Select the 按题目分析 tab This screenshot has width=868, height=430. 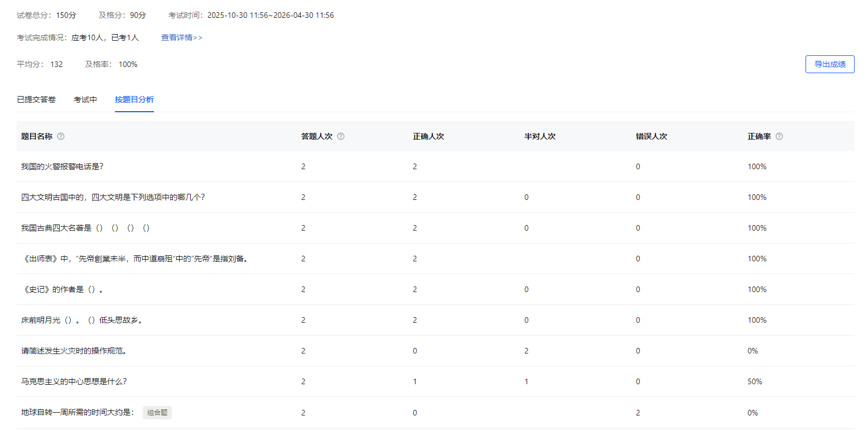(134, 100)
